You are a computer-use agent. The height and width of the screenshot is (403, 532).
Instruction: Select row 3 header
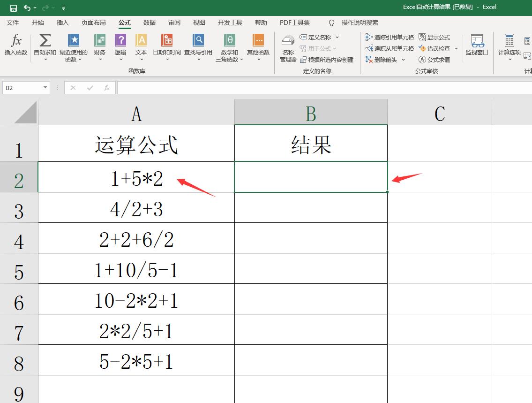(19, 208)
